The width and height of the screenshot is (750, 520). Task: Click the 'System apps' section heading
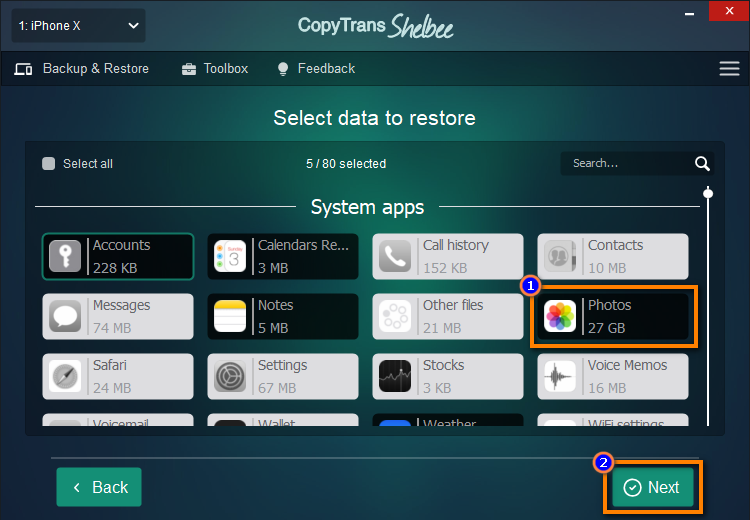(x=367, y=207)
